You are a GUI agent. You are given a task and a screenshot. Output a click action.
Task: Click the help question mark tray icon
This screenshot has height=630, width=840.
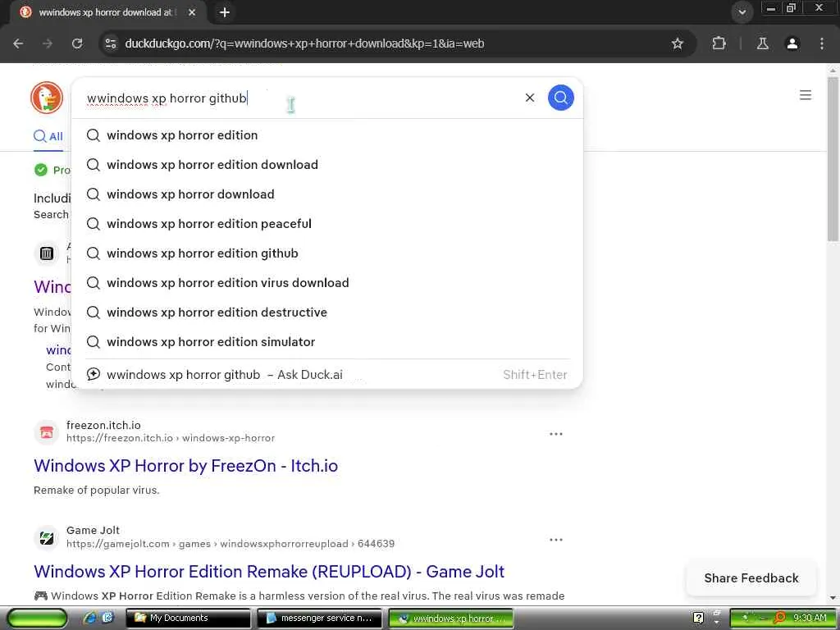699,619
